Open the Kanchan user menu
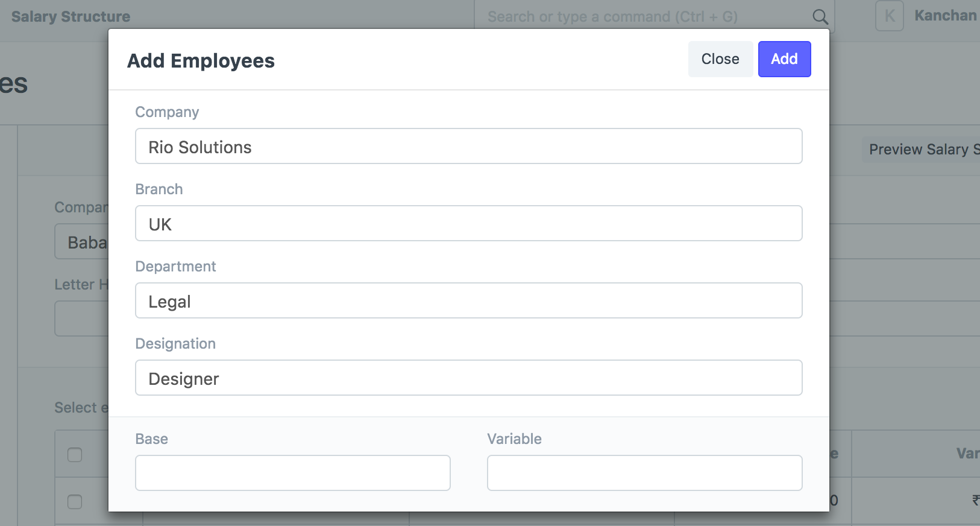The height and width of the screenshot is (526, 980). coord(944,16)
